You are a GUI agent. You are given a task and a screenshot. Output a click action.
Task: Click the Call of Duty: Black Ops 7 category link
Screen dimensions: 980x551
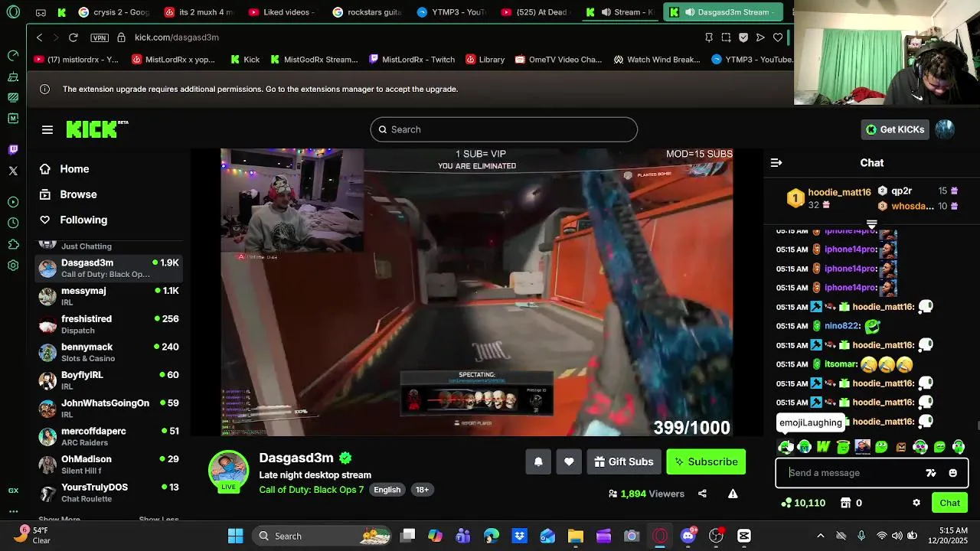click(312, 490)
